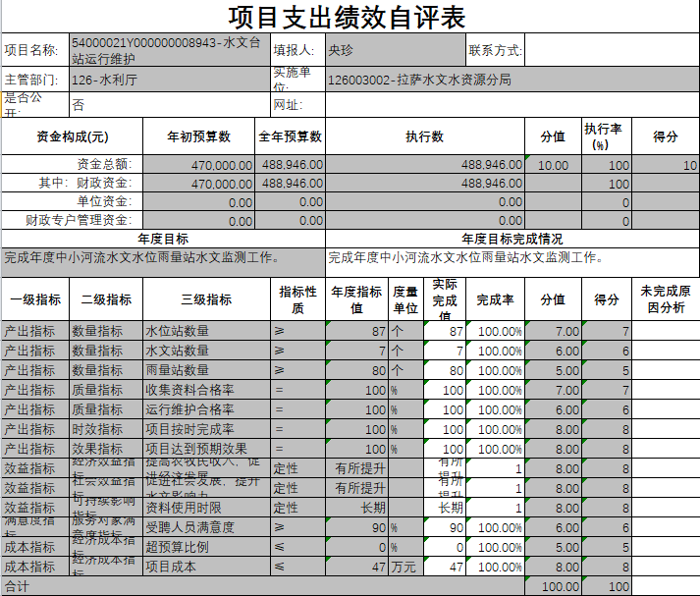Click the 指标性质 column header
The height and width of the screenshot is (596, 700).
point(298,299)
